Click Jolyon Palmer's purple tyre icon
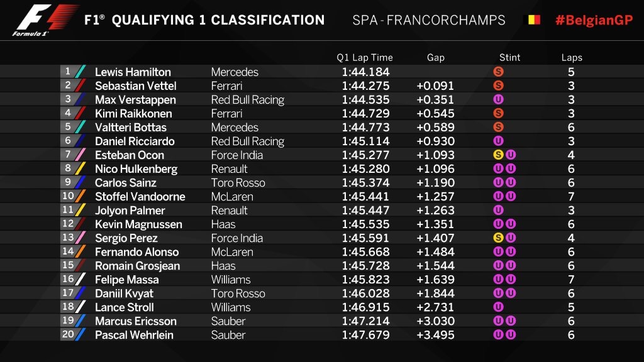The image size is (644, 362). coord(498,210)
